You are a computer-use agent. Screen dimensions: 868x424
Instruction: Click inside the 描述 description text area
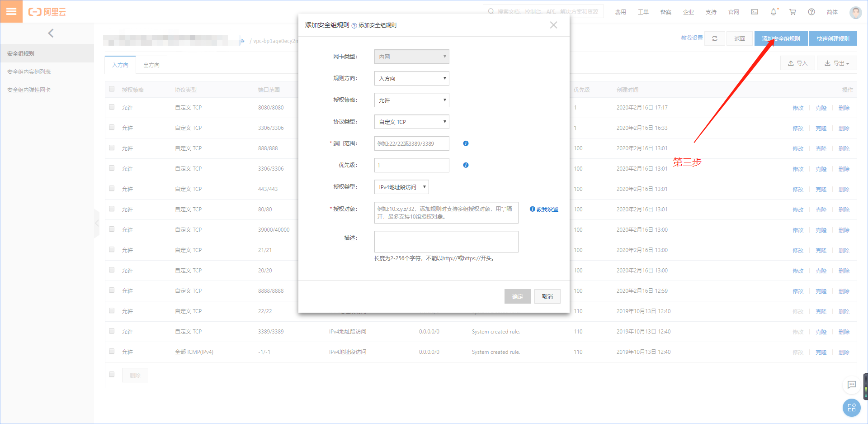click(x=446, y=242)
